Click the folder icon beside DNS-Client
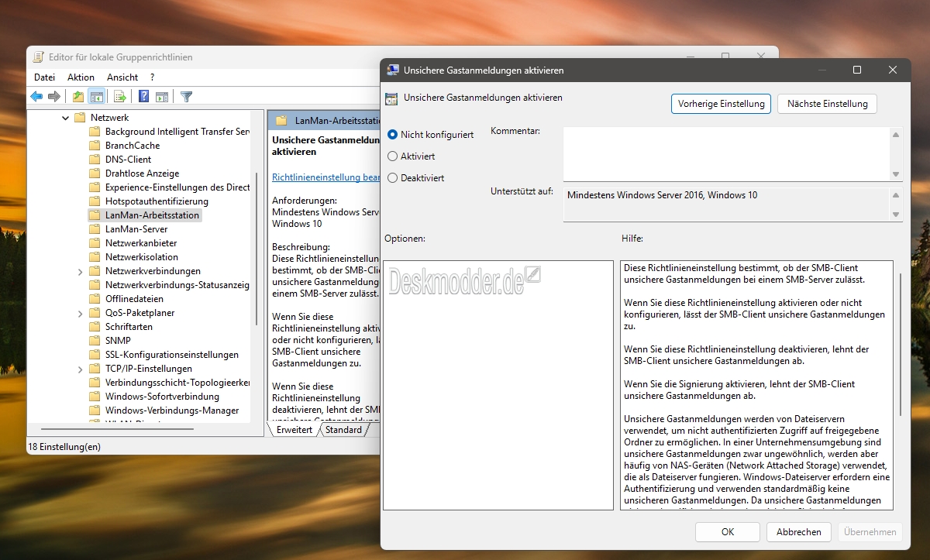Viewport: 930px width, 560px height. pos(95,160)
